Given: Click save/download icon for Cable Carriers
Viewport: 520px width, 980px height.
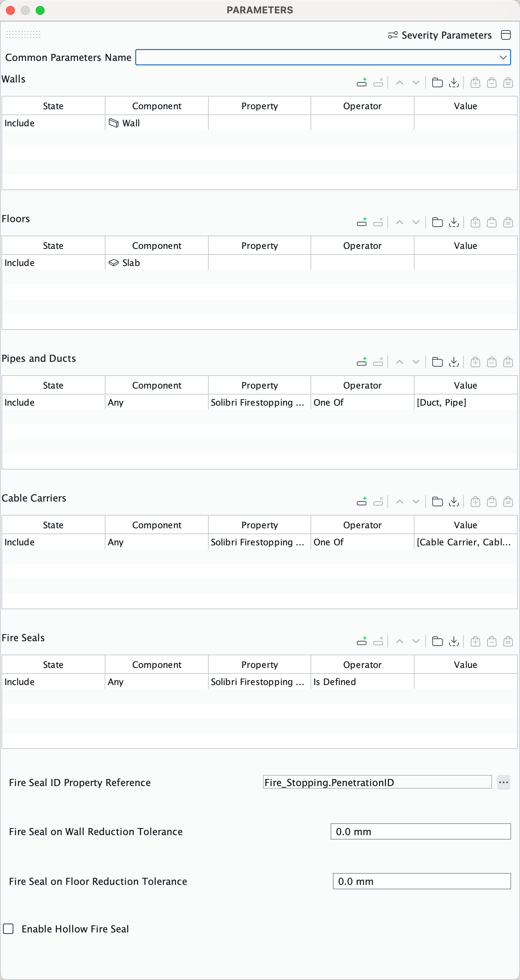Looking at the screenshot, I should click(454, 502).
